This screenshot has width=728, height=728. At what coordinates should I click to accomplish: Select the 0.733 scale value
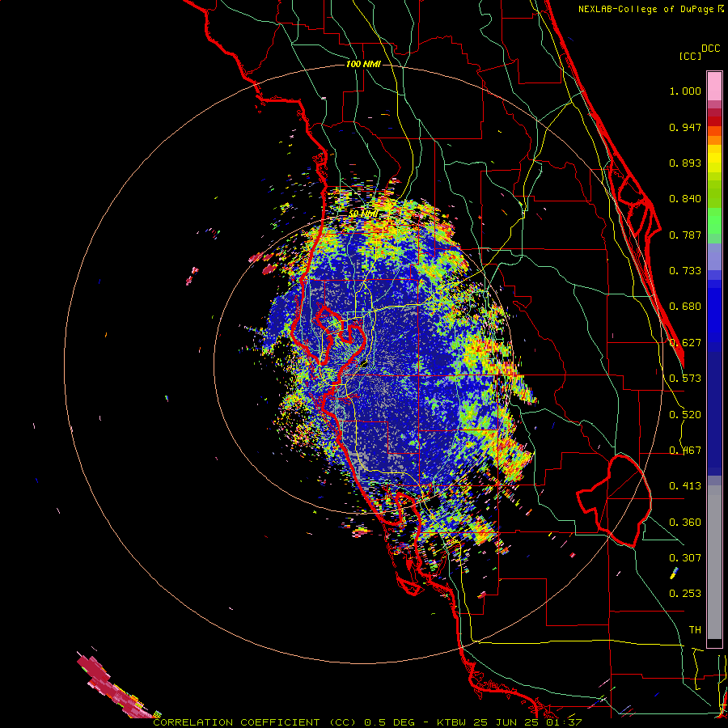[685, 271]
